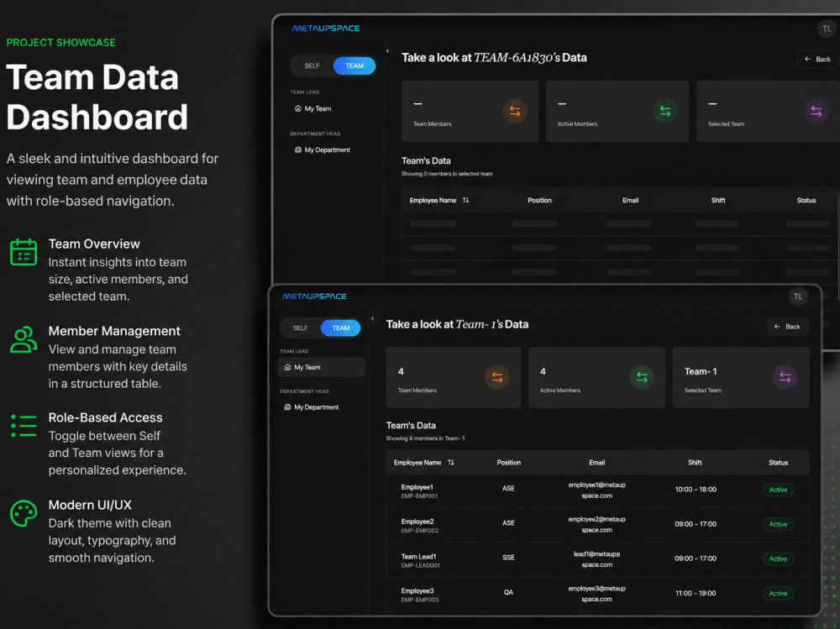This screenshot has height=629, width=840.
Task: Click Email column header in front window
Action: coord(596,463)
